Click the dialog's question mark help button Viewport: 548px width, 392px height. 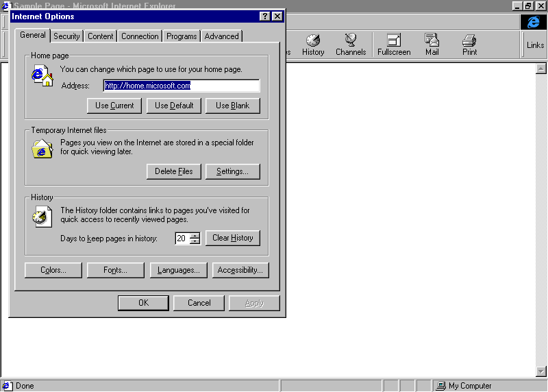point(264,16)
